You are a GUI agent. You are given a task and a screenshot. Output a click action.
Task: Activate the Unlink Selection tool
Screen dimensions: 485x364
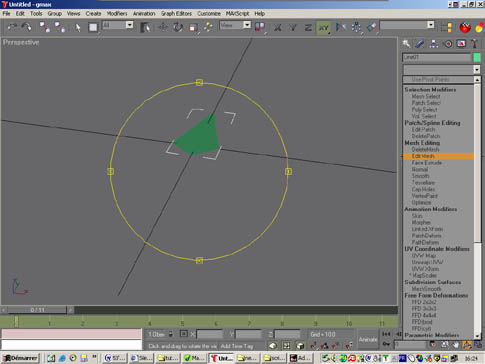(x=60, y=27)
